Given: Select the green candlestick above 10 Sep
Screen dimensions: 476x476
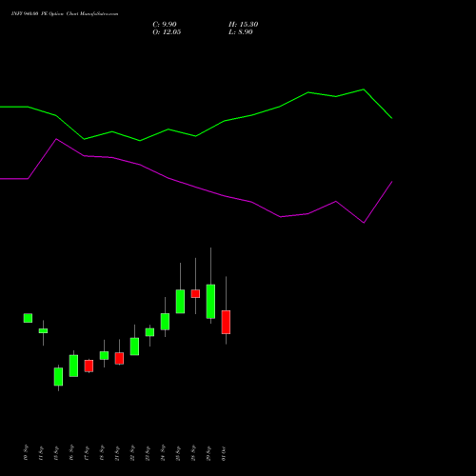Looking at the screenshot, I should point(28,318).
